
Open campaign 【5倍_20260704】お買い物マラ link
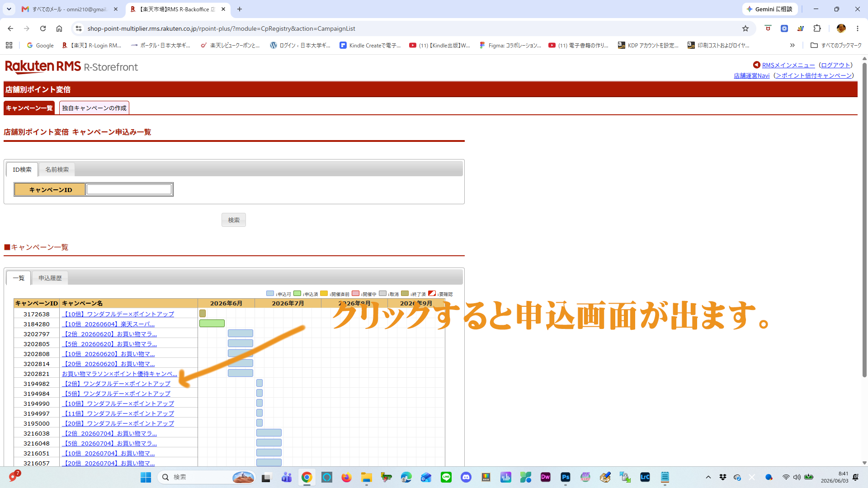coord(109,443)
